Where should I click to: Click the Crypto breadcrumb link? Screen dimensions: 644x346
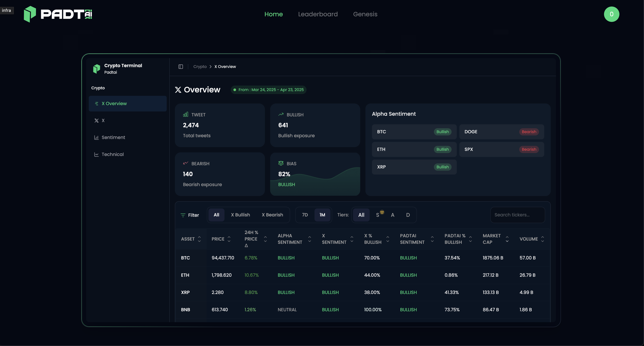pos(200,66)
